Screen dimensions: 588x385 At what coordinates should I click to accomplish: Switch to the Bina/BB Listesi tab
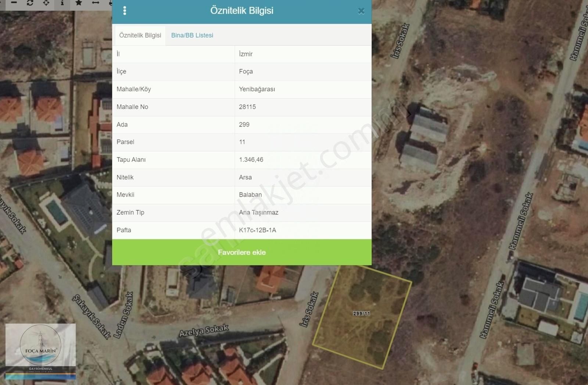pos(192,35)
